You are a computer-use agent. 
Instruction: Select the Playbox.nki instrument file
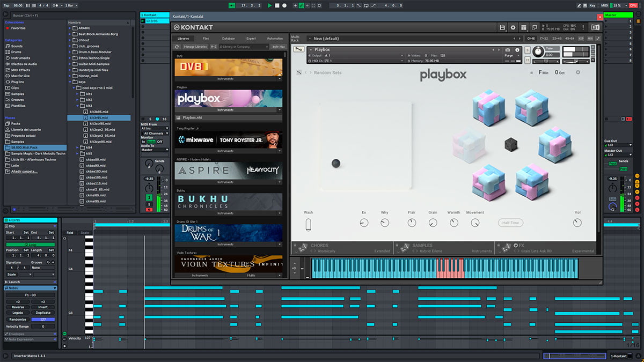click(x=229, y=117)
